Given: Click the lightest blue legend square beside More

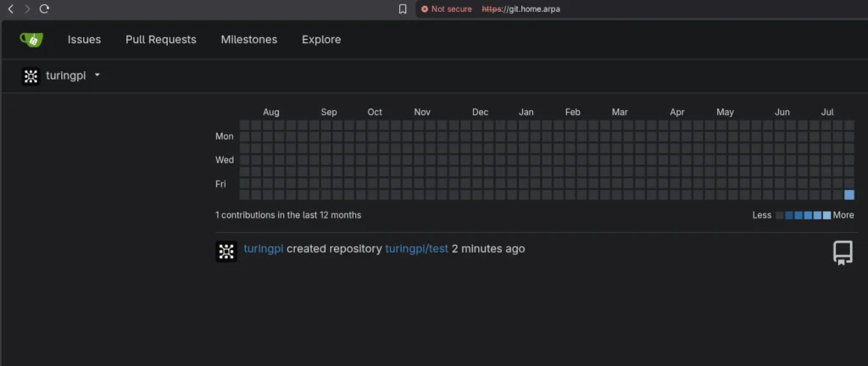Looking at the screenshot, I should 827,215.
